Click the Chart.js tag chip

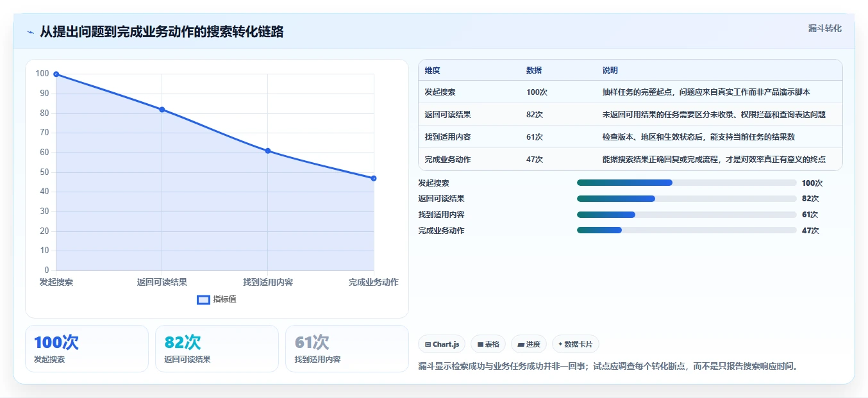tap(442, 344)
